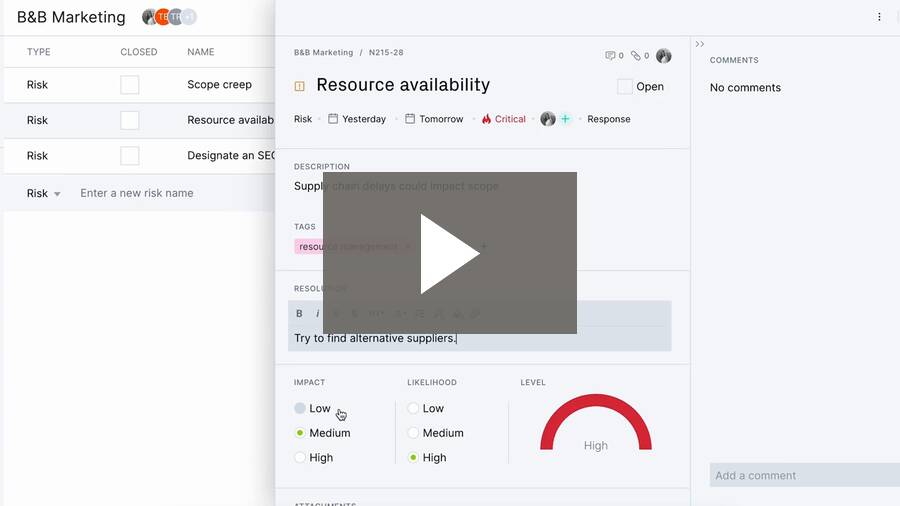This screenshot has width=900, height=506.
Task: Click the assignee avatar in item details
Action: pos(548,119)
